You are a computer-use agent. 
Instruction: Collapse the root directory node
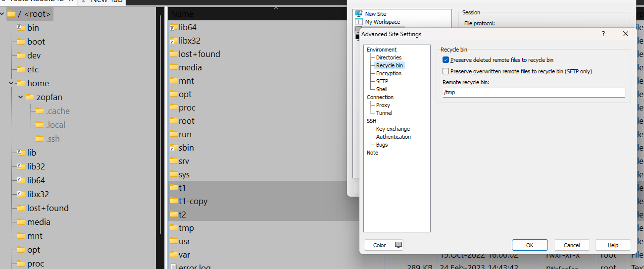pos(2,14)
